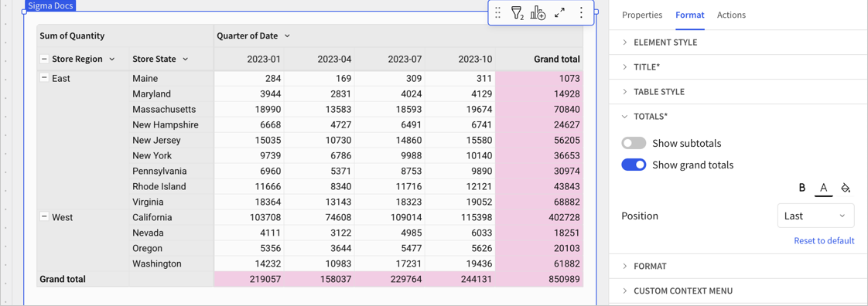
Task: Click the Grand total column header
Action: tap(557, 59)
